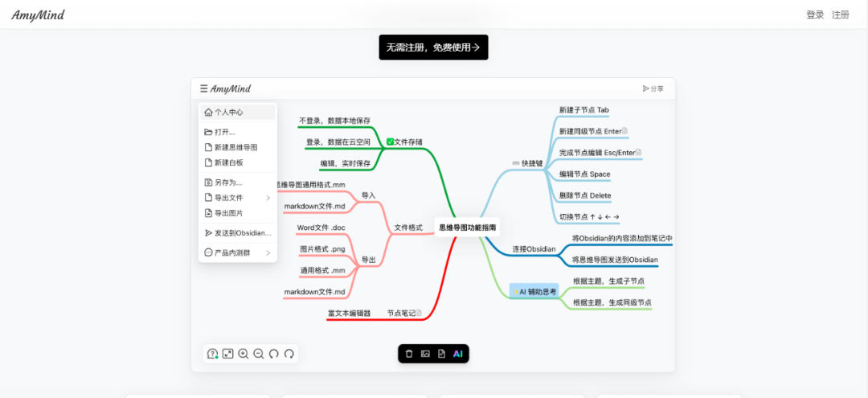Click the AmyMind logo inside the editor
The height and width of the screenshot is (398, 868).
click(x=231, y=88)
